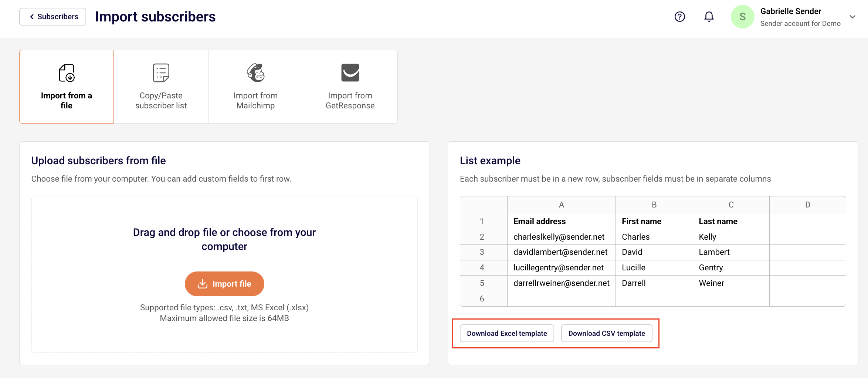Download the Excel template

506,333
